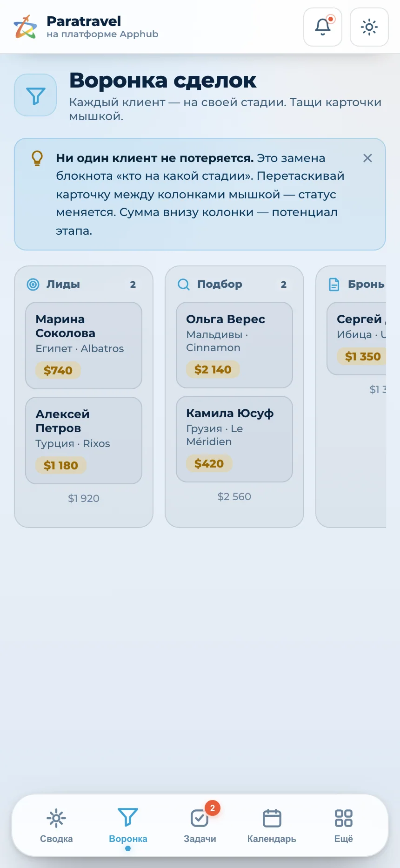Viewport: 400px width, 868px height.
Task: Switch to the Сводка tab
Action: click(56, 826)
